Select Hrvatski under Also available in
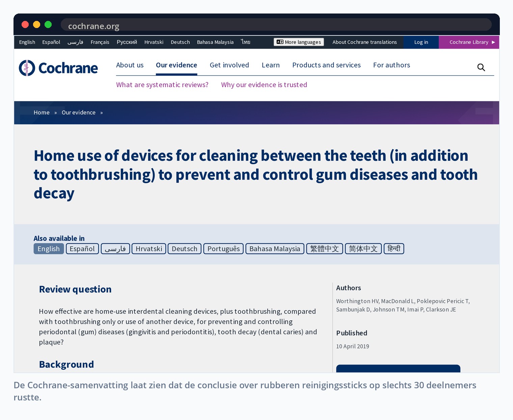 (x=149, y=249)
